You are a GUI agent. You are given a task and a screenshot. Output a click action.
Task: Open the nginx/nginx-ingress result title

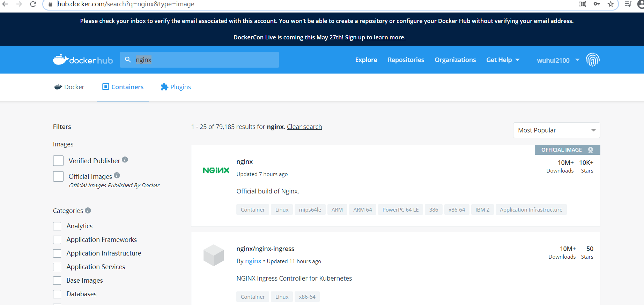(265, 249)
